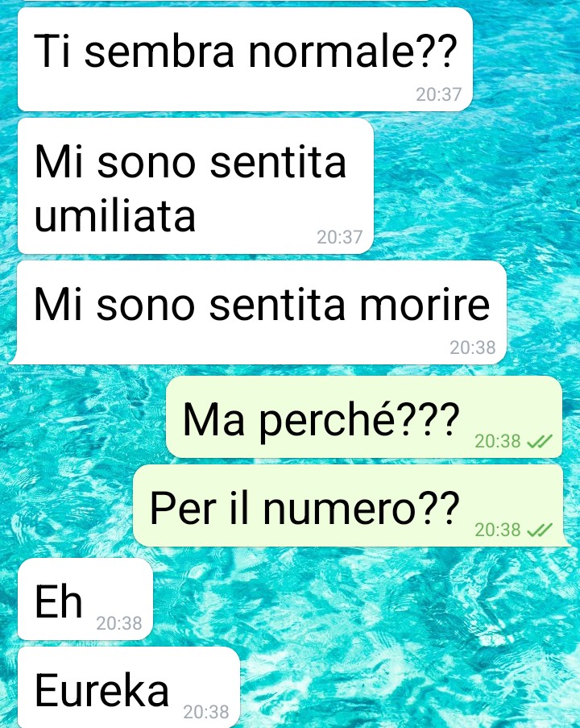
Task: Tap the water wallpaper beside the "Eh" bubble
Action: pyautogui.click(x=362, y=598)
